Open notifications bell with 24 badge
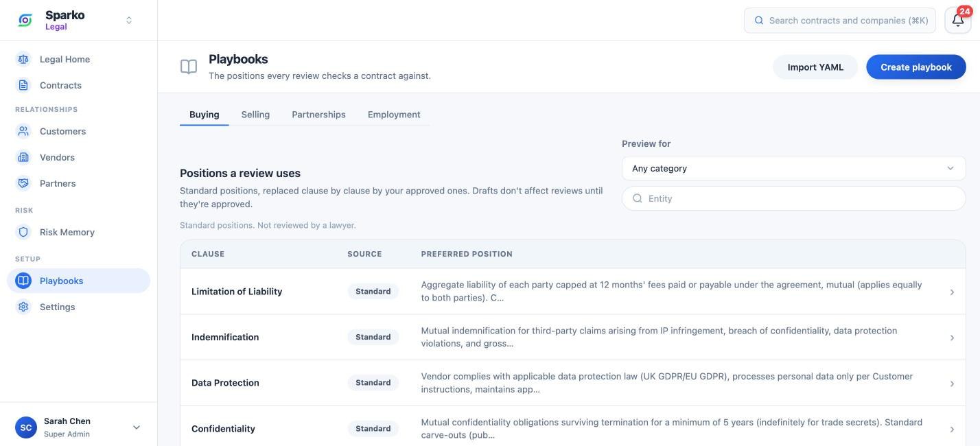Viewport: 980px width, 446px height. pos(958,20)
